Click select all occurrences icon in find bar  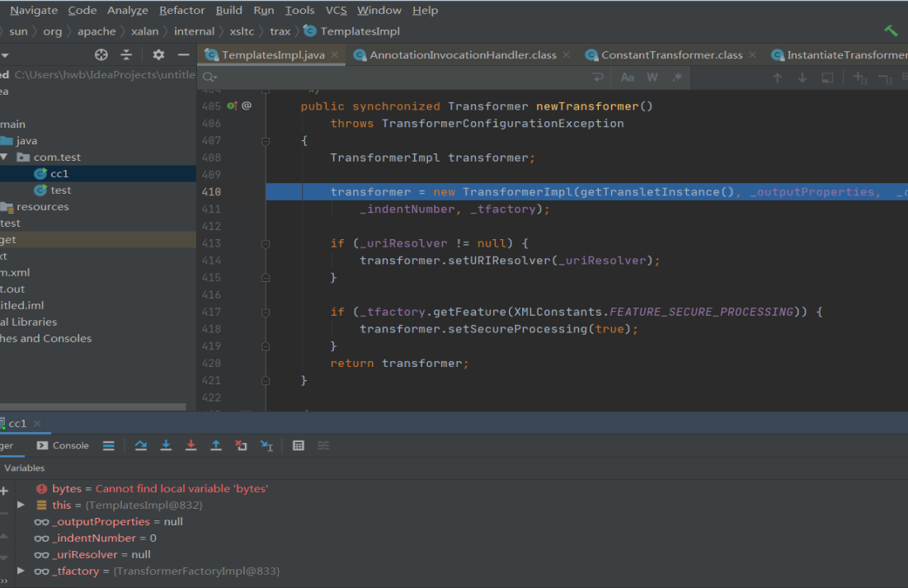pyautogui.click(x=827, y=78)
